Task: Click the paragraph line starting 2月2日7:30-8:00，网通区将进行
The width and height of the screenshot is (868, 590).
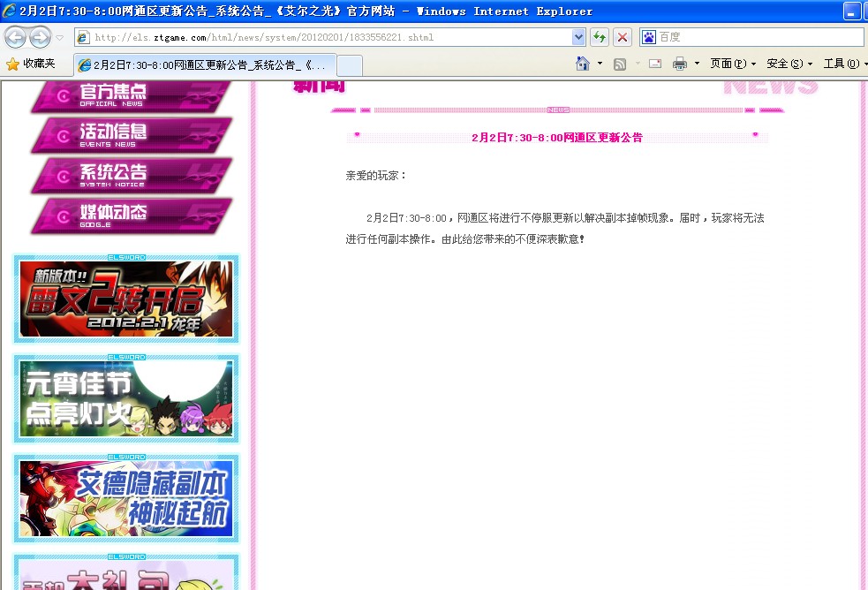Action: point(565,218)
